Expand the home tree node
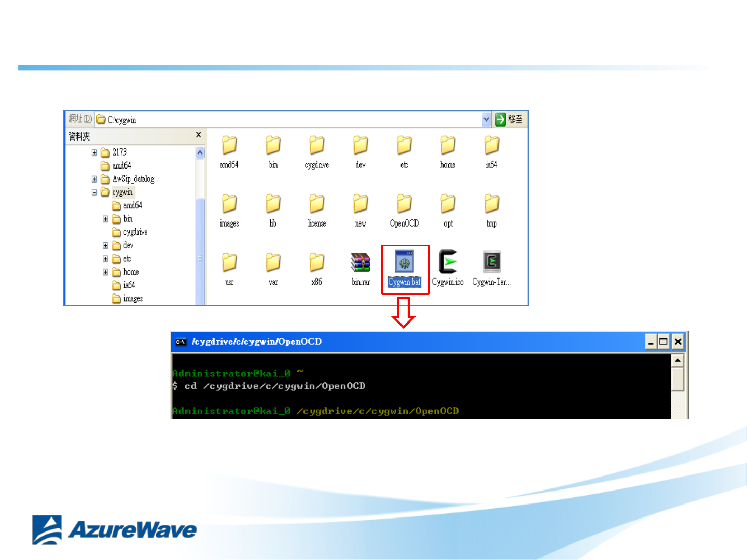 click(105, 272)
